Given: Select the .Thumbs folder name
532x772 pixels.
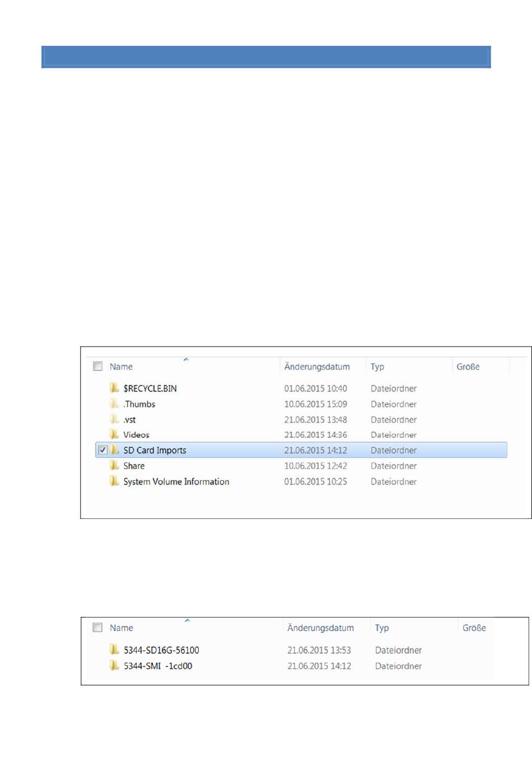Looking at the screenshot, I should pyautogui.click(x=139, y=404).
